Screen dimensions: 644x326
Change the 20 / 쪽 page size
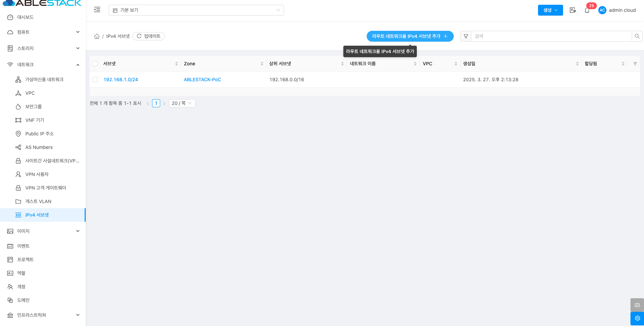182,103
